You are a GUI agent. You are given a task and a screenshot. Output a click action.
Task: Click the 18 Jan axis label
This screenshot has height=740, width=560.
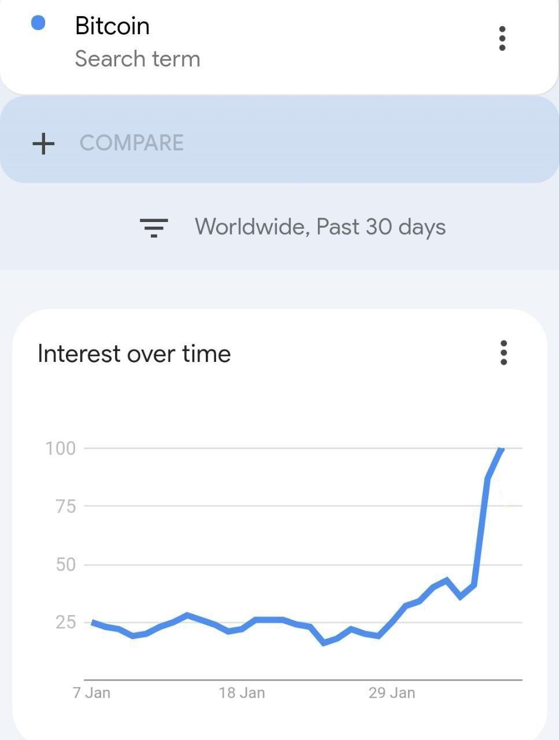click(242, 693)
